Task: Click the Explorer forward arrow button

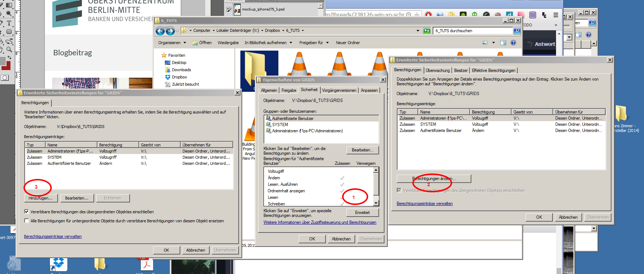Action: click(170, 31)
